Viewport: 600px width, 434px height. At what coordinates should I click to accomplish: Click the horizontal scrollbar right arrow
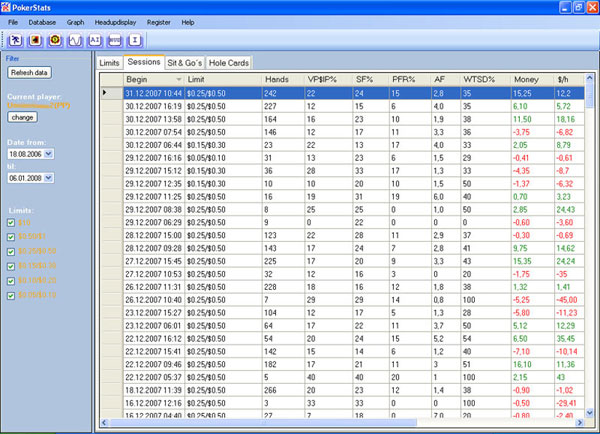click(580, 422)
